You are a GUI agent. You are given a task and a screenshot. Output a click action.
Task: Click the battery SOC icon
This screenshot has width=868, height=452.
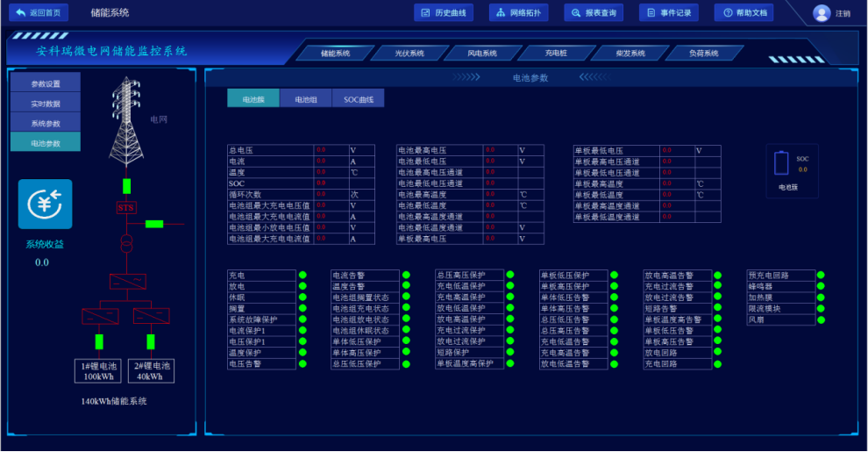pyautogui.click(x=783, y=163)
